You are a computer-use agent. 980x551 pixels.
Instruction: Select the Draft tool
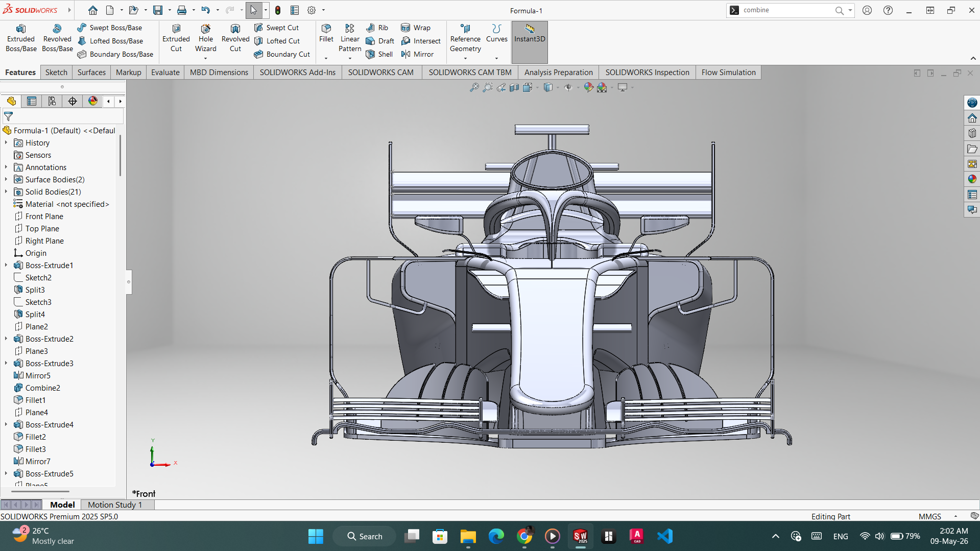tap(380, 41)
